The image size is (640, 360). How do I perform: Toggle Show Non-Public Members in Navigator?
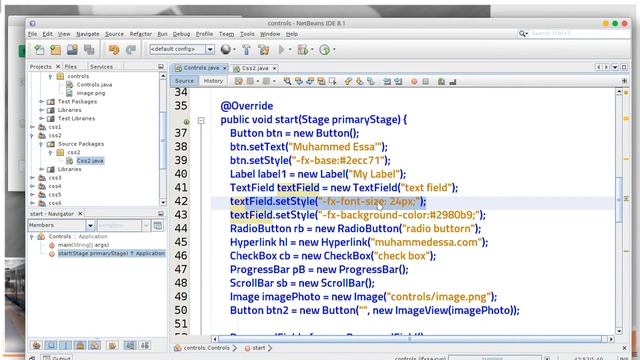tap(80, 345)
